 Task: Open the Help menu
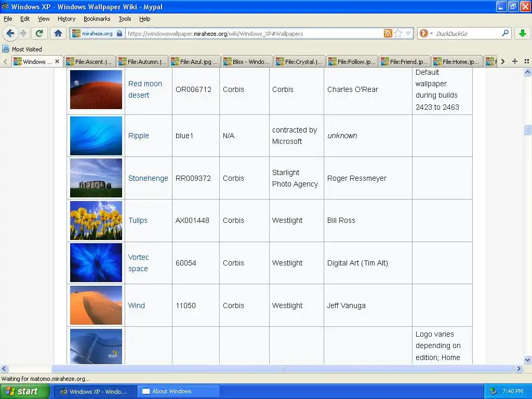point(144,19)
